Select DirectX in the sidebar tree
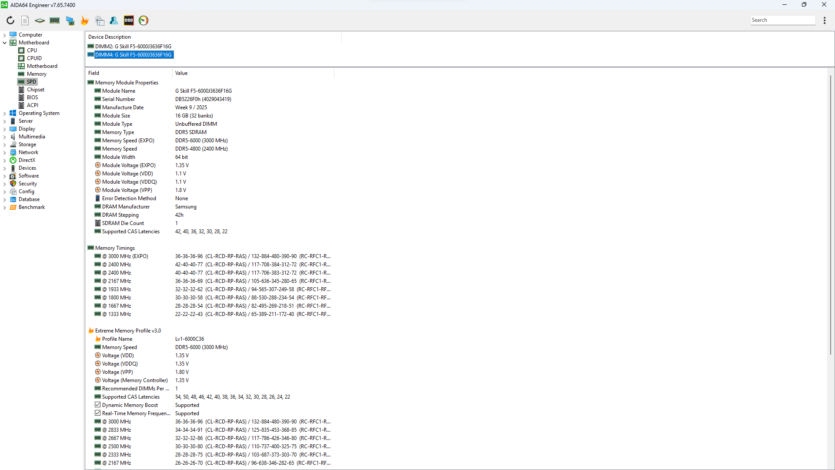This screenshot has height=470, width=835. (x=27, y=160)
